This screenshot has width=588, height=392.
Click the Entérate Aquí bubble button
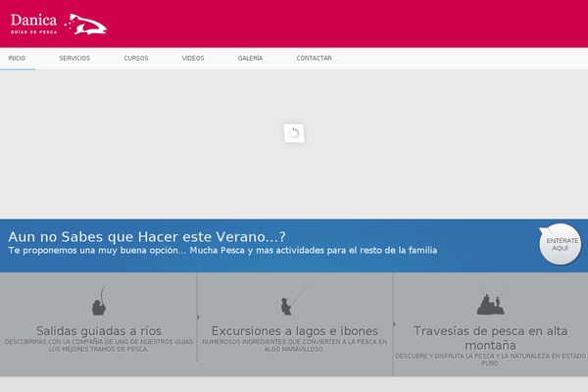560,244
